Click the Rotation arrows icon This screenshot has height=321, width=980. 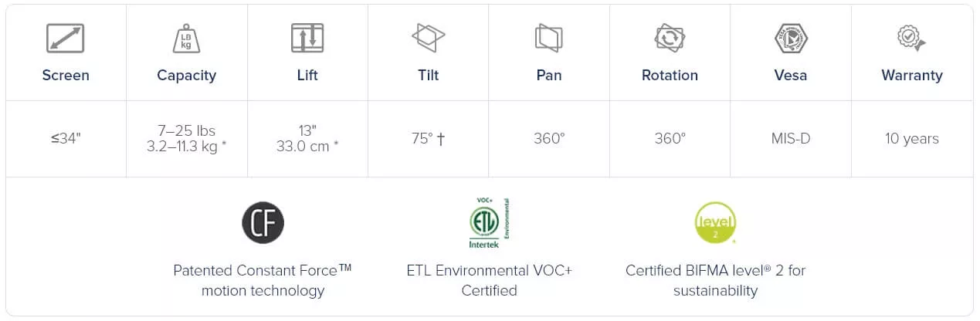670,39
